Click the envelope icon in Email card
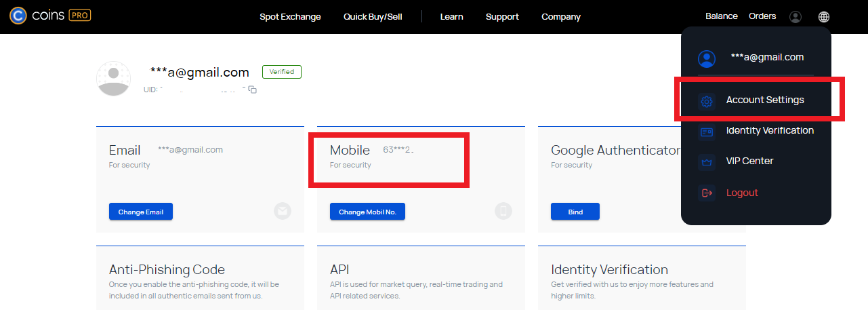The height and width of the screenshot is (310, 868). tap(283, 211)
